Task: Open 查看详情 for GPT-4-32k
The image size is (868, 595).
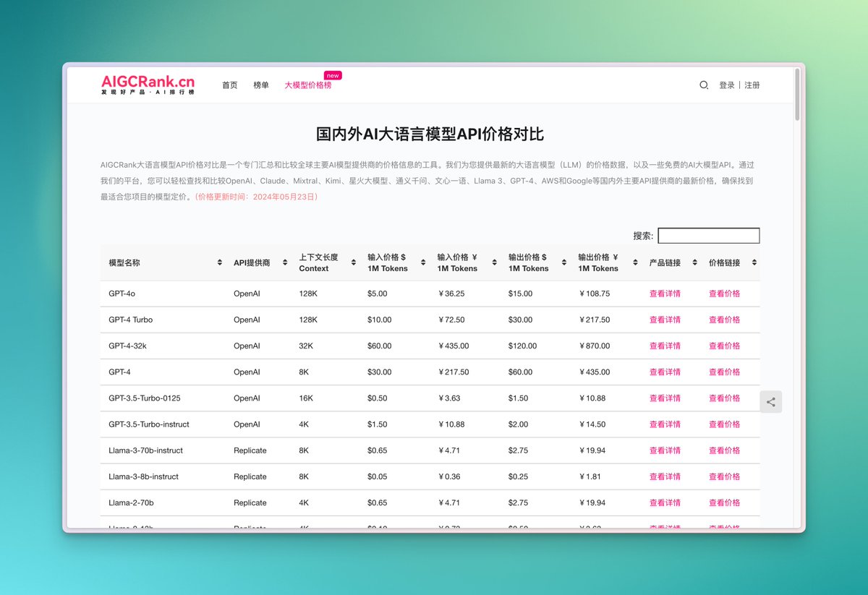Action: 665,346
